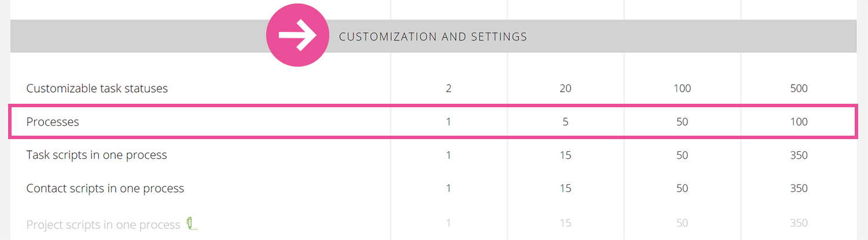
Task: Click the green pencil icon beside Project scripts
Action: tap(192, 224)
